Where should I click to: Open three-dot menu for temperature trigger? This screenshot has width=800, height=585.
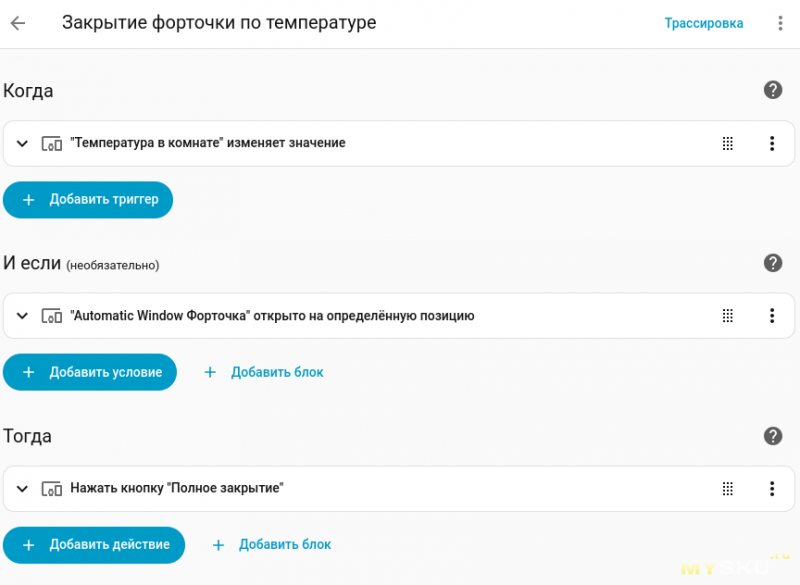click(x=772, y=143)
